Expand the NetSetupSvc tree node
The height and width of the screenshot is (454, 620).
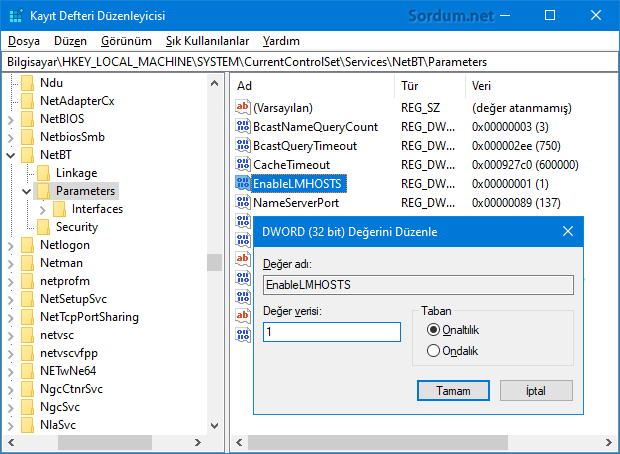11,300
